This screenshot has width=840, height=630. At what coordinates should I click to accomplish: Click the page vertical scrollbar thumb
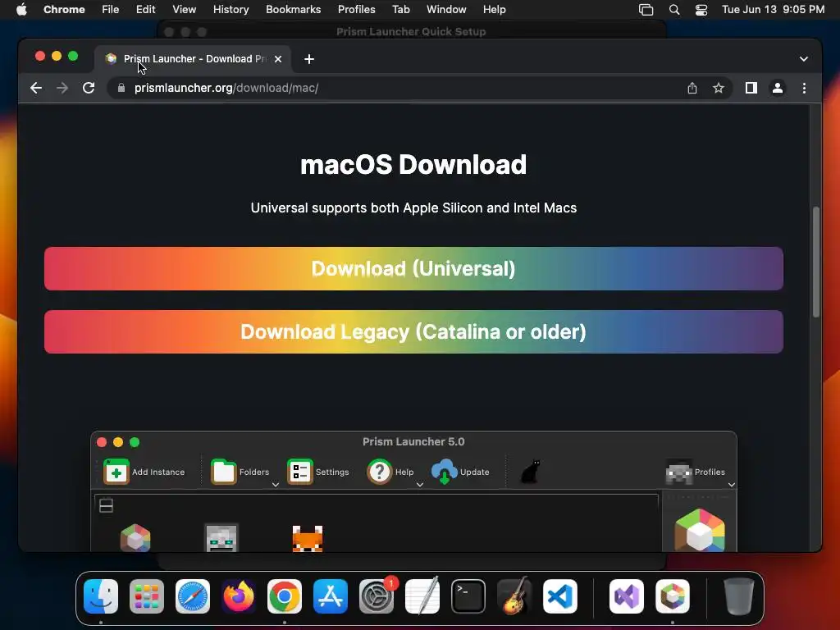pyautogui.click(x=816, y=262)
